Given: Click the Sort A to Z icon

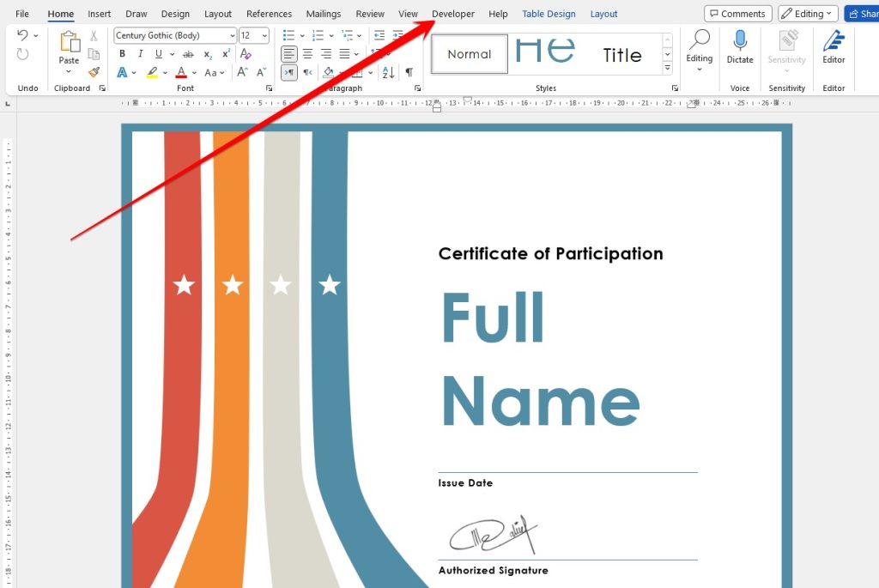Looking at the screenshot, I should (389, 72).
